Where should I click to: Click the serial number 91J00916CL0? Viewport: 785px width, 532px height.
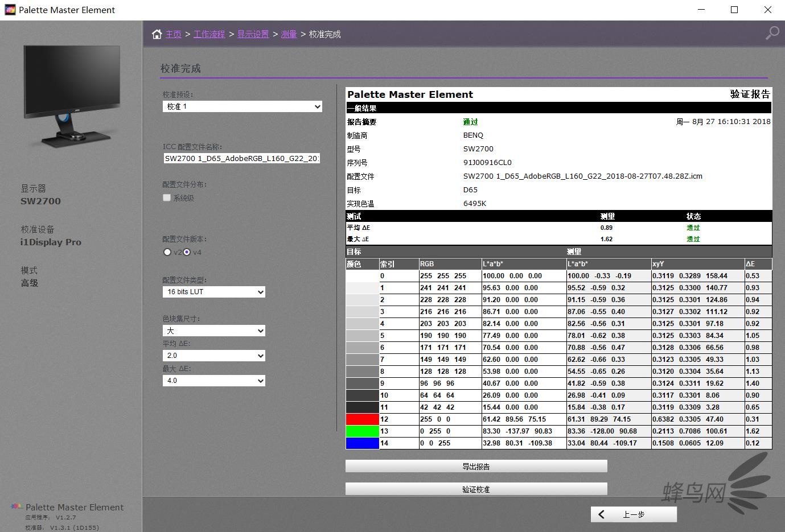(x=487, y=163)
